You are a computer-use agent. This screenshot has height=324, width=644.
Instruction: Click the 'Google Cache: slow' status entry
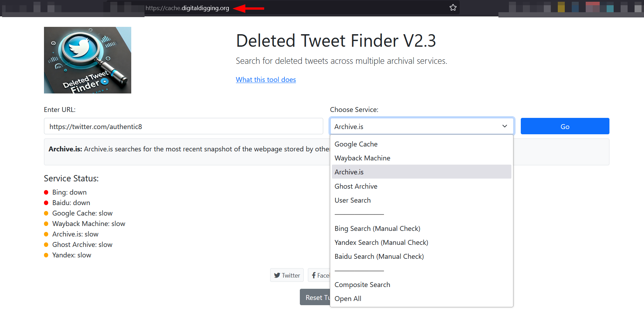pyautogui.click(x=78, y=213)
